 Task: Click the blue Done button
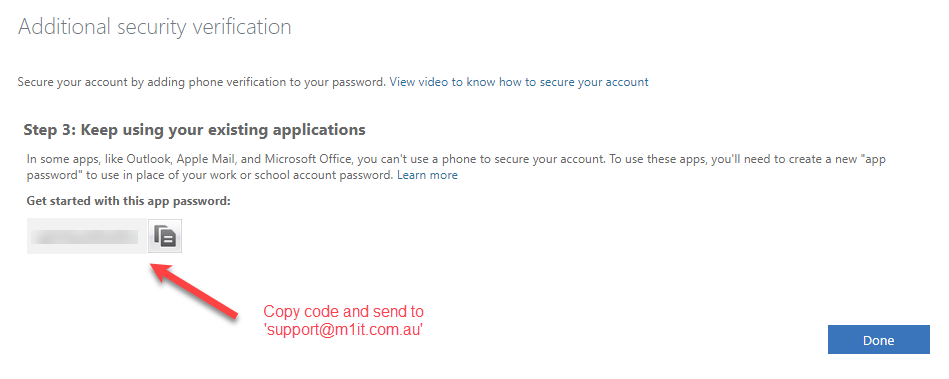coord(878,340)
